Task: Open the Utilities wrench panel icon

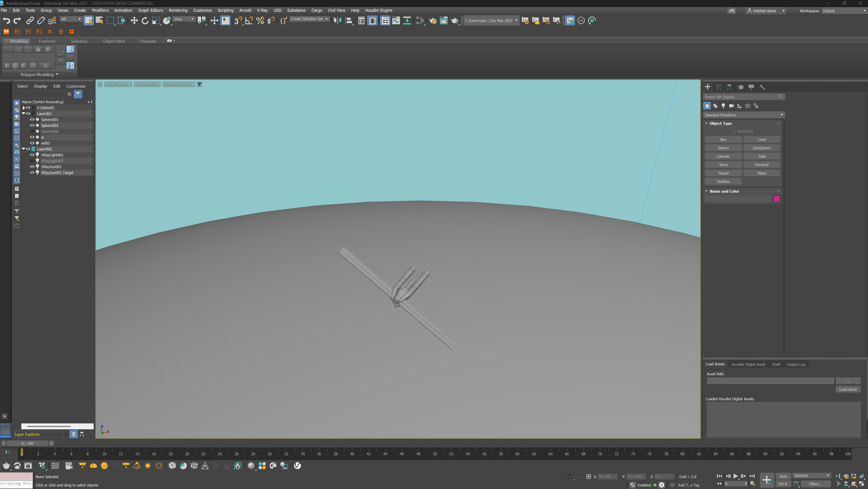Action: click(762, 87)
